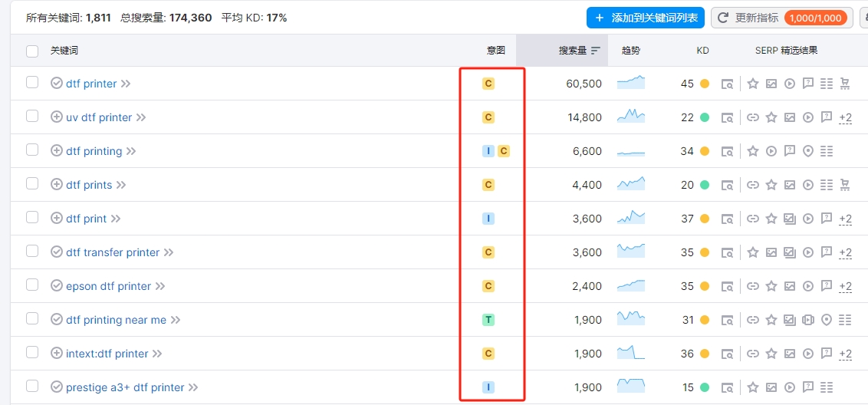Click checkmark icon beside prestige a3+ dtf printer

click(x=57, y=388)
